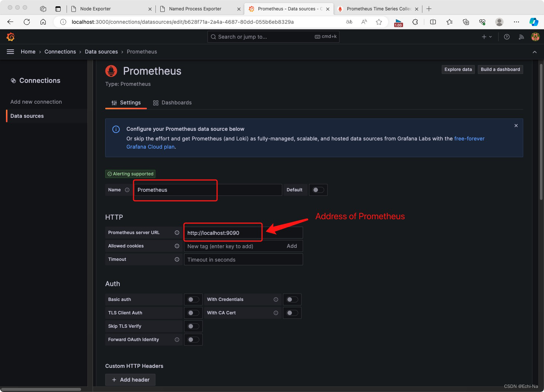Open Grafana user profile avatar
Screen dimensions: 544x392
(535, 37)
